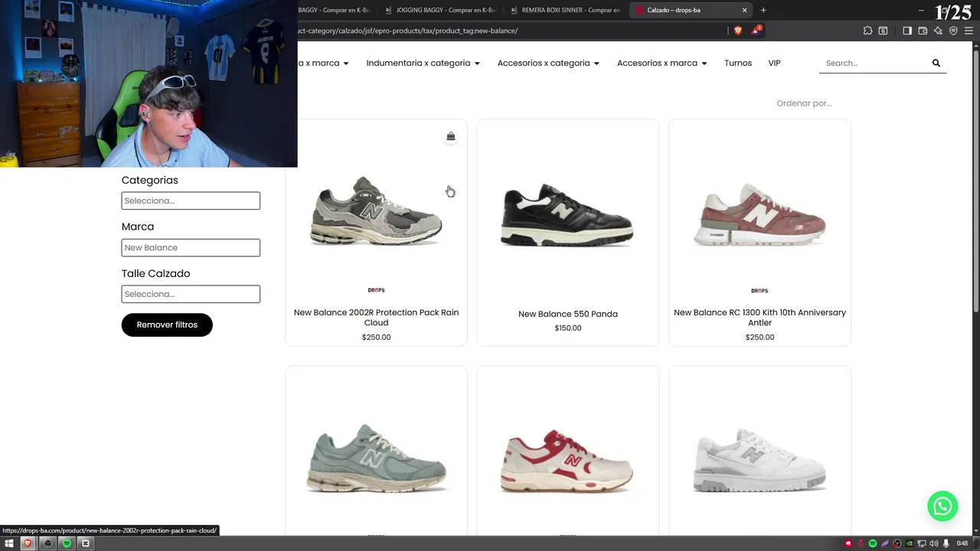Click the white and grey 550 sneaker image
Screen dimensions: 980x551
[759, 459]
